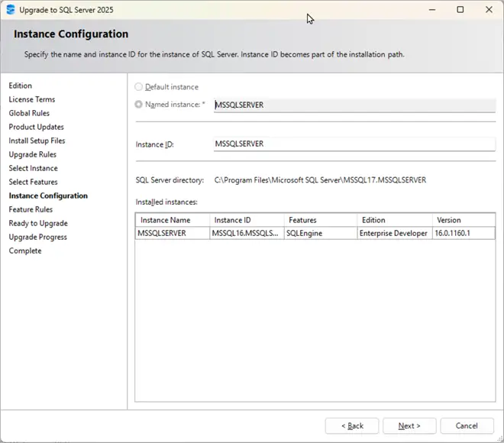The width and height of the screenshot is (504, 443).
Task: Open the Upgrade Rules step
Action: click(x=33, y=154)
